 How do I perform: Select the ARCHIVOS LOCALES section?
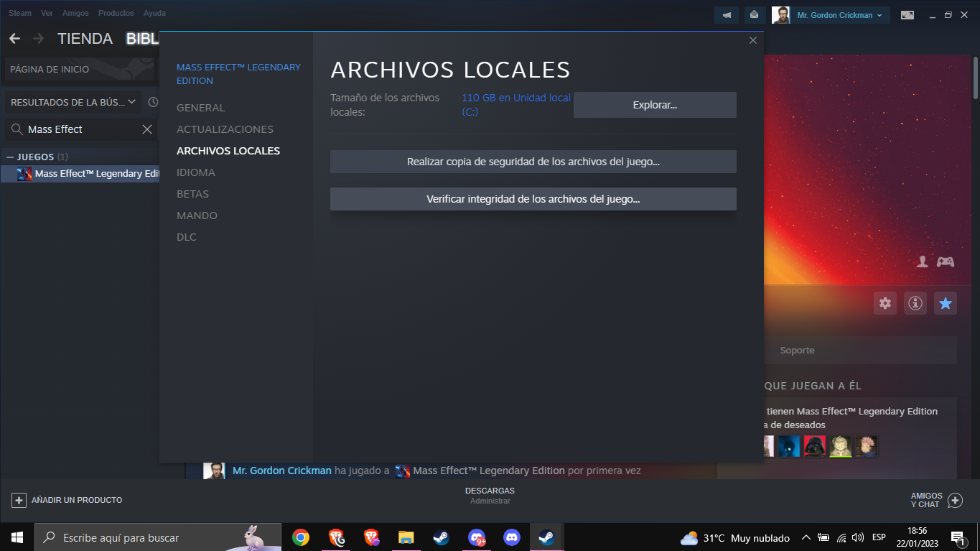(228, 151)
